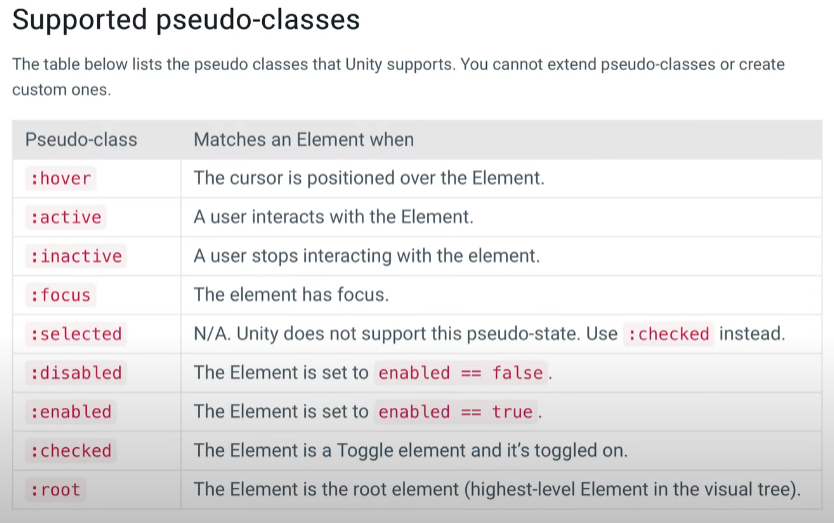Click the "enabled == true" code snippet
This screenshot has width=834, height=523.
click(x=455, y=412)
